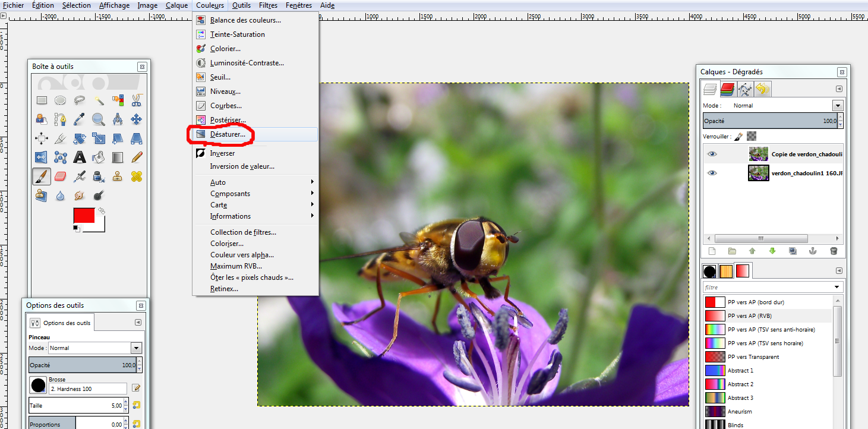Select the Blend gradient tool
This screenshot has width=868, height=429.
[118, 157]
